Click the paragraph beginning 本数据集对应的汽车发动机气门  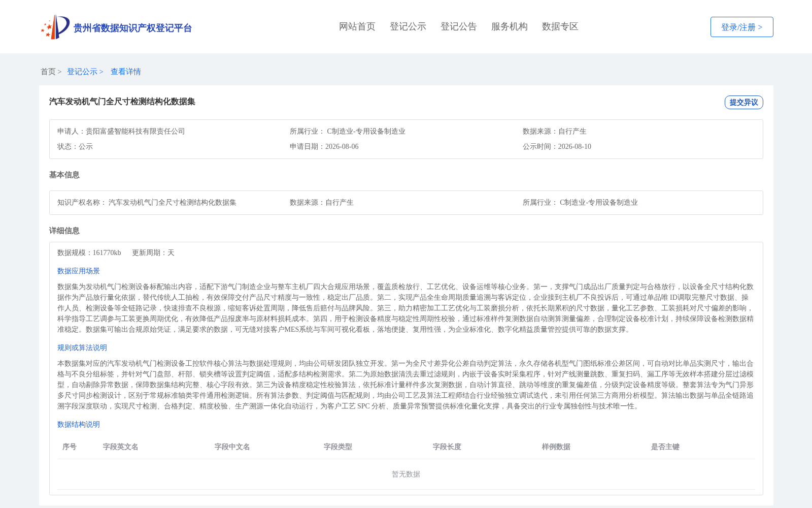[x=405, y=385]
